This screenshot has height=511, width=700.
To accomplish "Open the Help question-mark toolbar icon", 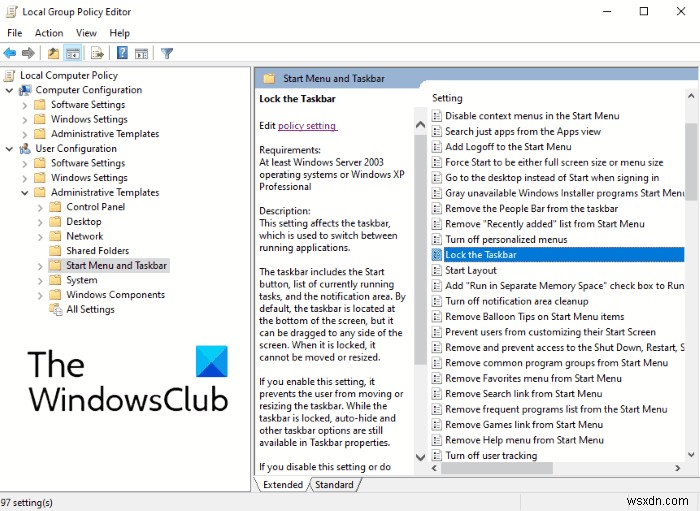I will point(122,53).
